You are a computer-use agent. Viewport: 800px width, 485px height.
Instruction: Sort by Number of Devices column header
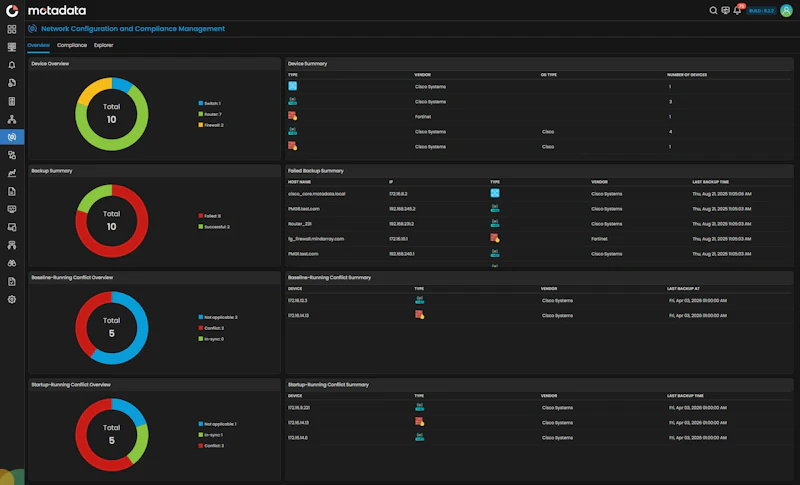(687, 74)
